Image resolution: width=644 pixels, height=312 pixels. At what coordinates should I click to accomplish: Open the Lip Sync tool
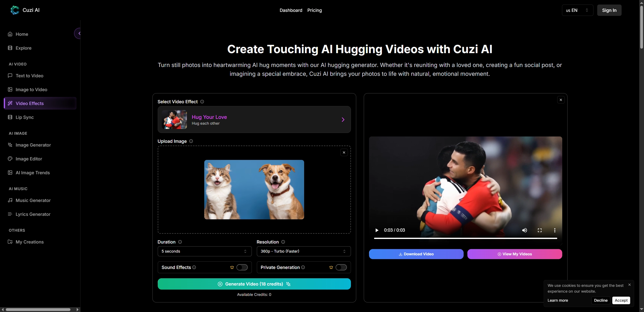[24, 117]
